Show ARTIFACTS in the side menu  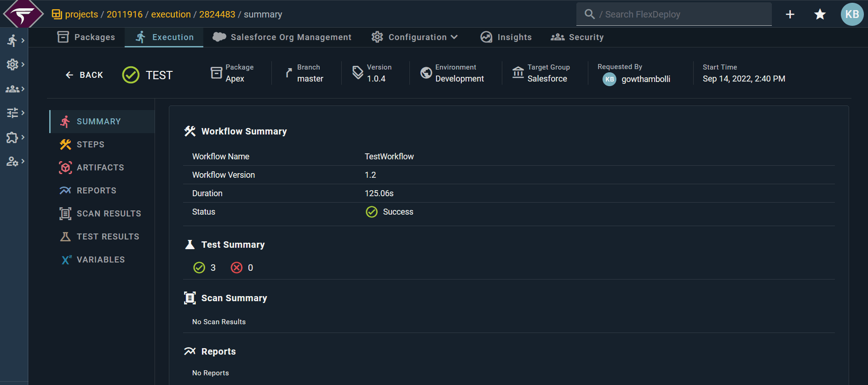click(x=102, y=168)
